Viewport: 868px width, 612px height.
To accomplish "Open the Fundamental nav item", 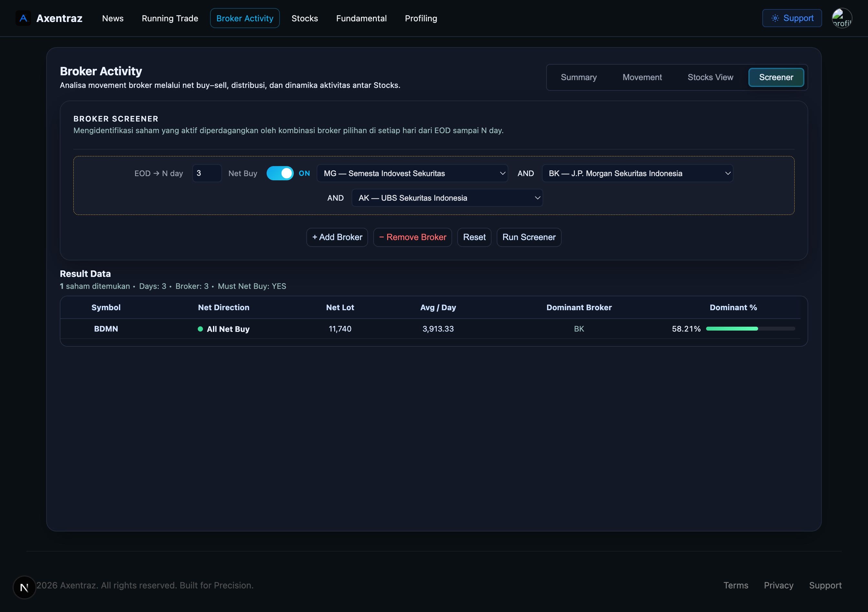I will (x=361, y=18).
